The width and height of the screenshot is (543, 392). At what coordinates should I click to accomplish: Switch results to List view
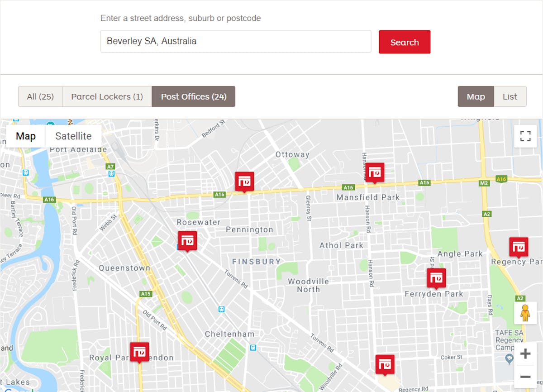(x=510, y=96)
